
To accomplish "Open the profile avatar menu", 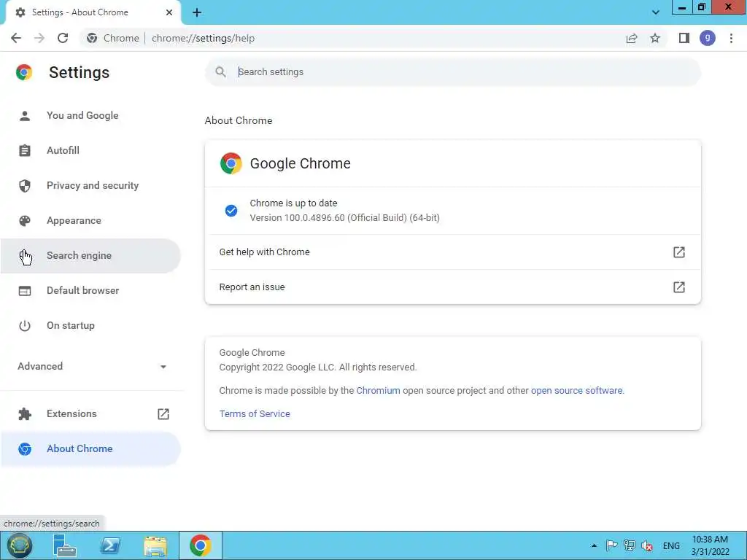I will click(708, 38).
